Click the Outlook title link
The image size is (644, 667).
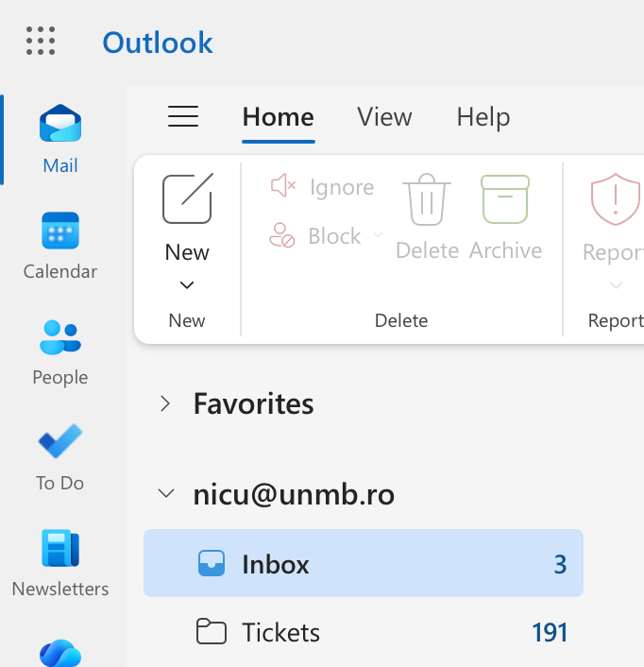click(x=158, y=43)
